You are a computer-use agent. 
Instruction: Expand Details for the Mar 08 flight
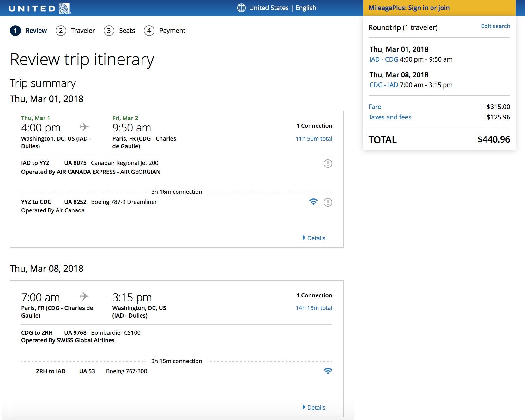[314, 407]
